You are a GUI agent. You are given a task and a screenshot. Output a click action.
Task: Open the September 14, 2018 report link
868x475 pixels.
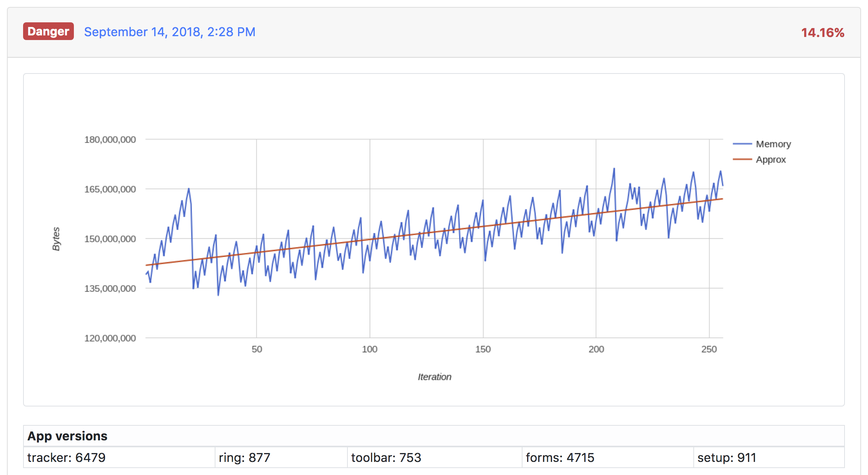170,32
